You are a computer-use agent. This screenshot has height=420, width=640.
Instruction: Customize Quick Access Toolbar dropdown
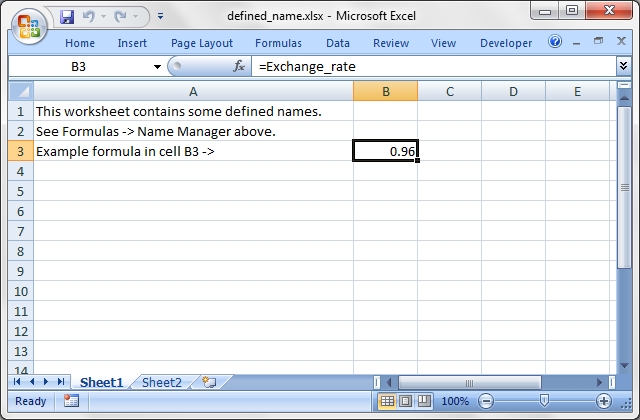(160, 16)
